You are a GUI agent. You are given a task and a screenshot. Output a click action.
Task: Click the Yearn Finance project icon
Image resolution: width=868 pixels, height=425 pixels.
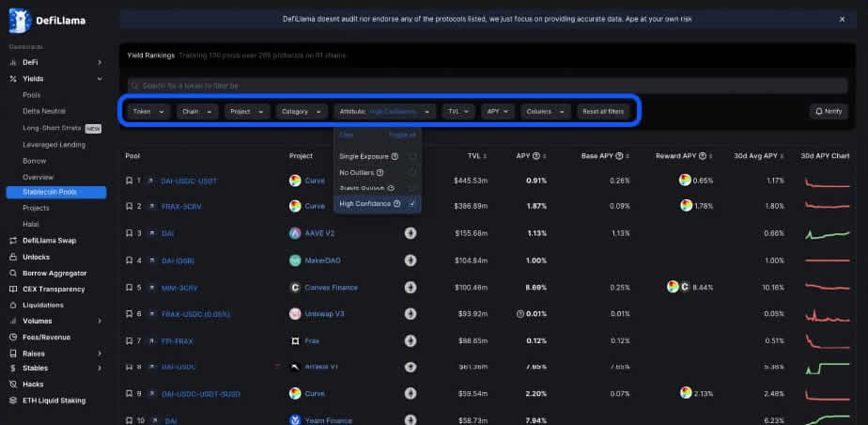tap(295, 420)
